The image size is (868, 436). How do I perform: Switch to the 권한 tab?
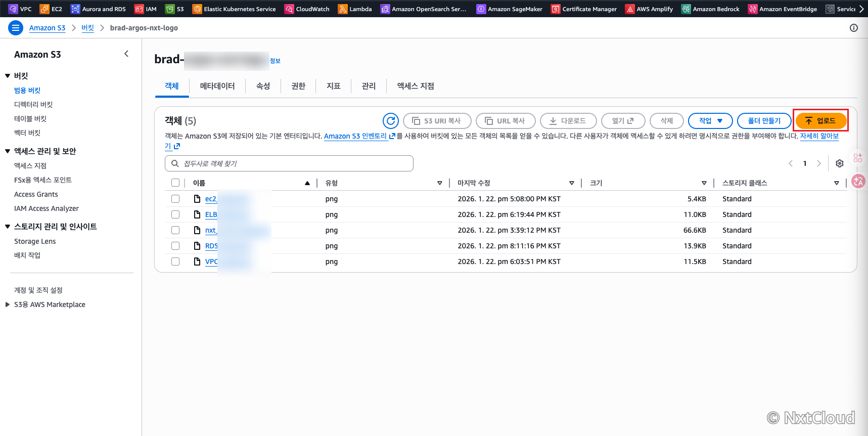click(x=298, y=86)
